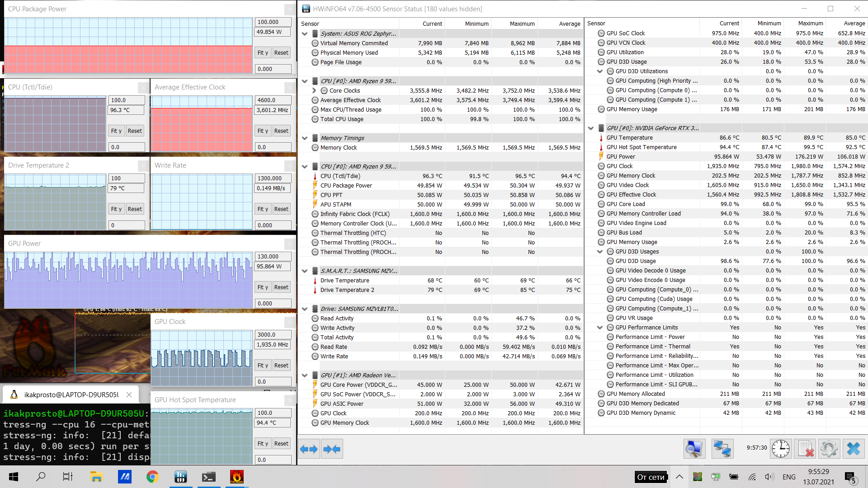Collapse GPU [#0]: NVIDIA GeForce RTX group

coord(591,128)
